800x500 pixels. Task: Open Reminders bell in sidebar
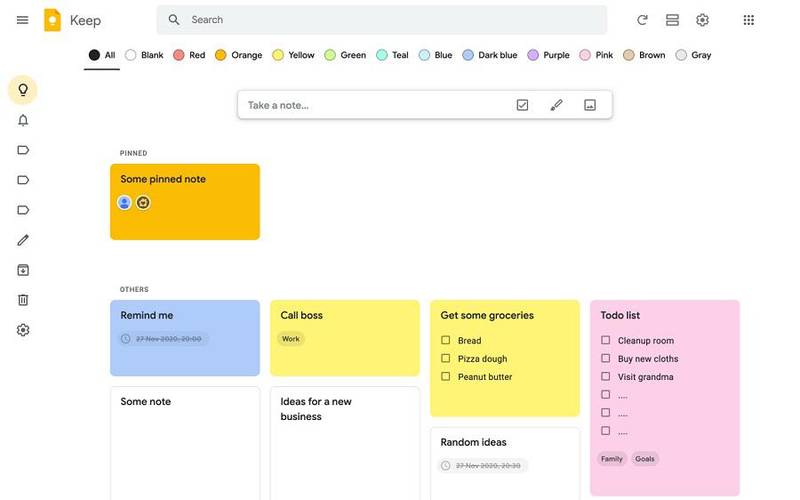click(23, 120)
